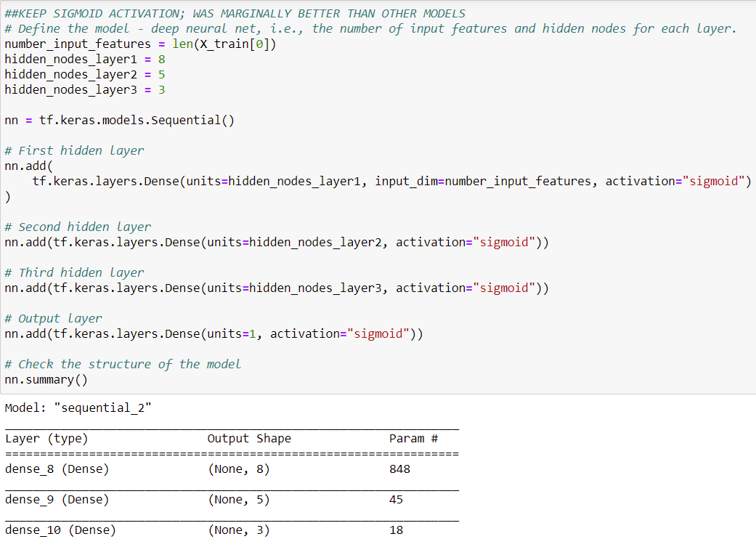Click the nn.summary() line
Image resolution: width=756 pixels, height=547 pixels.
46,380
